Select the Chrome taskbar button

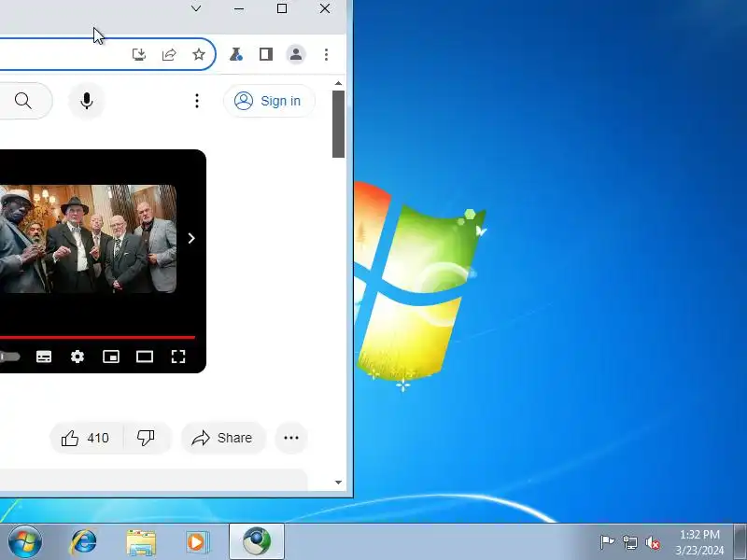click(x=257, y=541)
